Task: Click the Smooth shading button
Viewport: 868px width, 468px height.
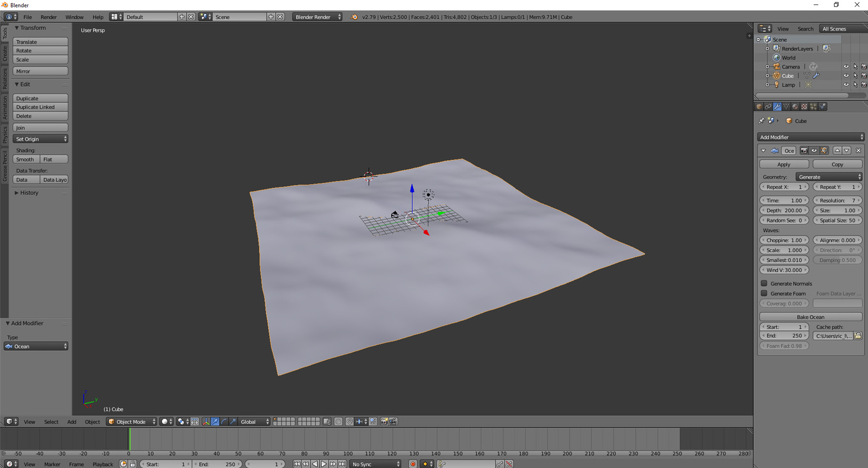Action: [26, 159]
